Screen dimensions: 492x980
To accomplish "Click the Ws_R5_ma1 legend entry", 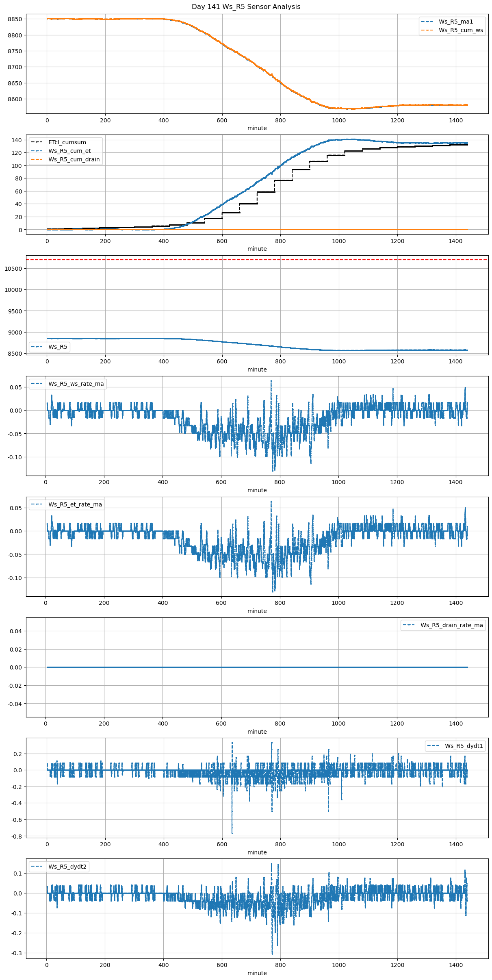I will (x=455, y=22).
